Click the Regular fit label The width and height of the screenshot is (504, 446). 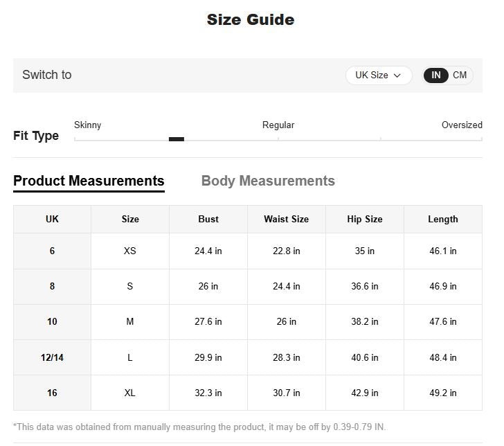(x=278, y=125)
